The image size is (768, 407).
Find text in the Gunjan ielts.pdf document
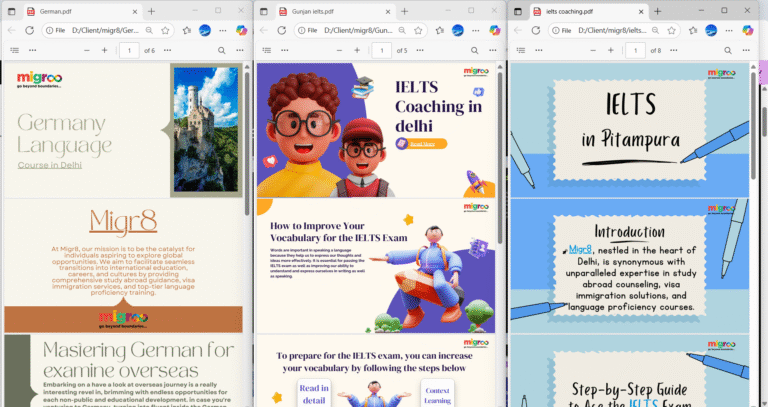[475, 50]
